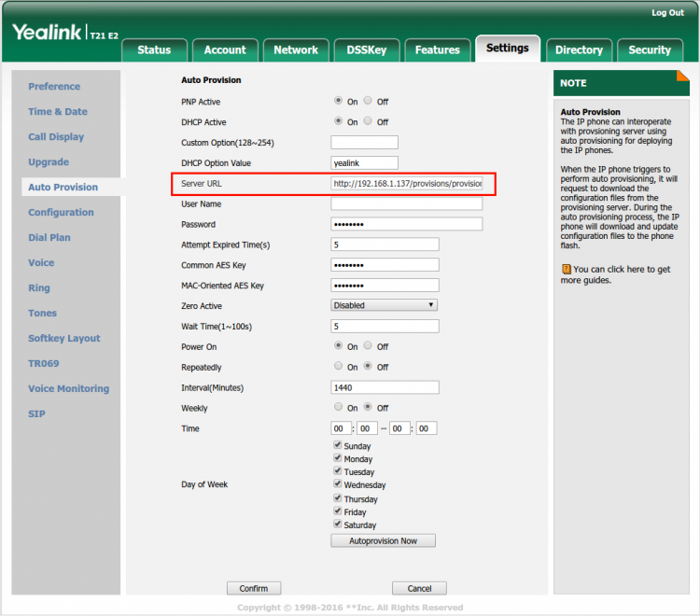Click the help guide question mark icon

pos(567,269)
